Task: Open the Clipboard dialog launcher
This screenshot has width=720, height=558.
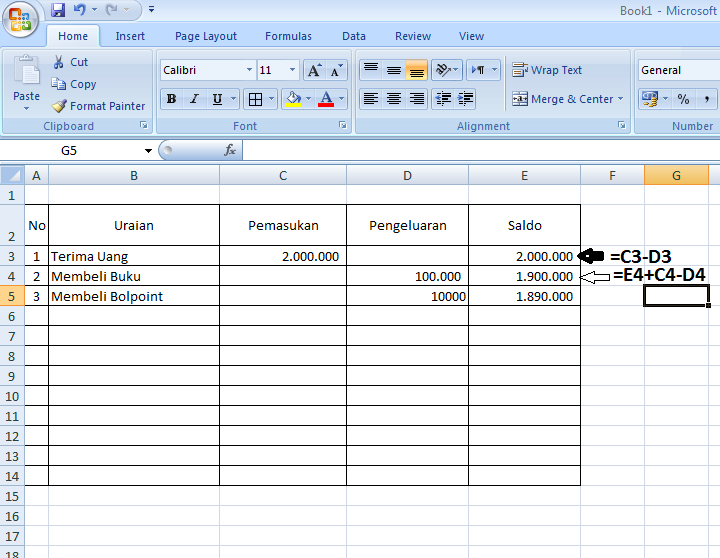Action: (x=144, y=125)
